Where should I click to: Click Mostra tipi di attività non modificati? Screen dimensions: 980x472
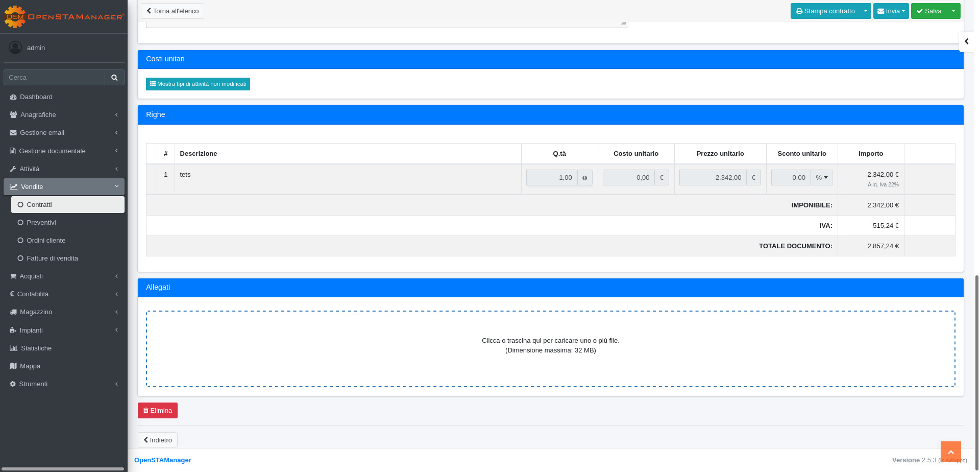pyautogui.click(x=198, y=84)
